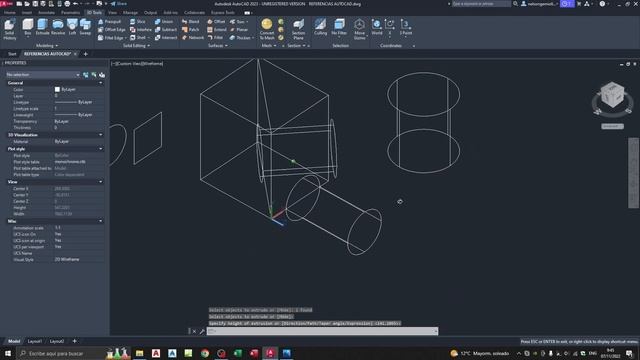Open the Insert ribbon tab
Screen dimensions: 640x360
tap(27, 13)
